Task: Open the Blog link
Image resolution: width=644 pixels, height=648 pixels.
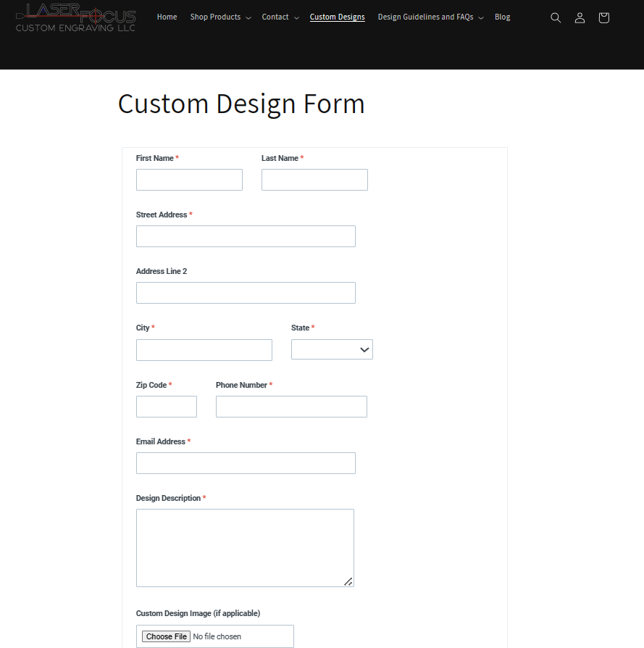Action: pyautogui.click(x=502, y=17)
